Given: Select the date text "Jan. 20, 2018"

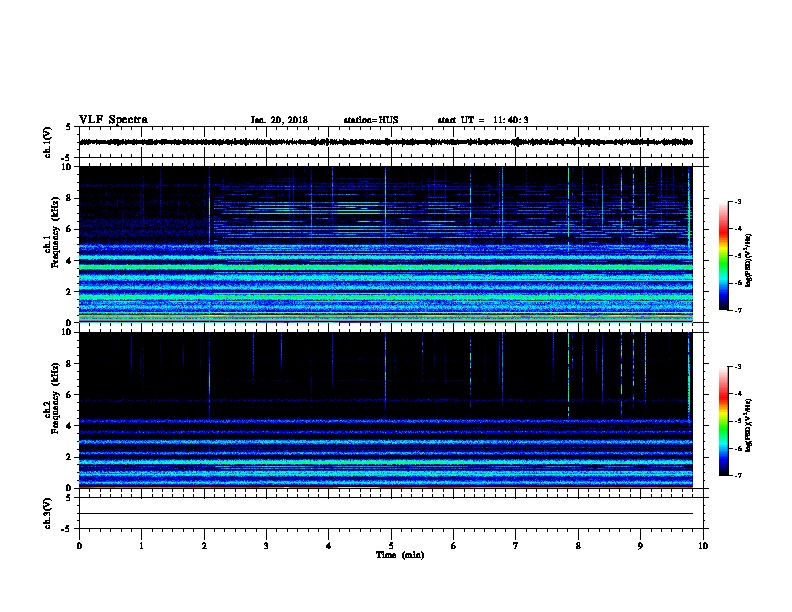Looking at the screenshot, I should (279, 120).
